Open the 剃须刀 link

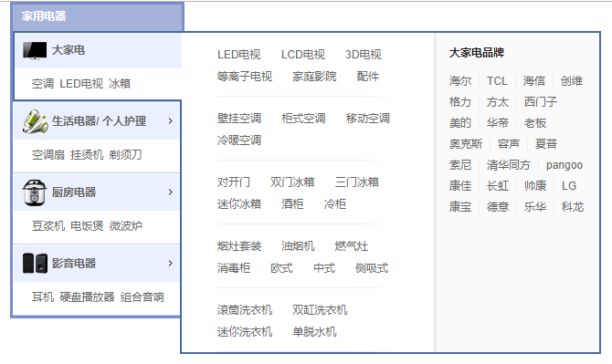[x=125, y=155]
